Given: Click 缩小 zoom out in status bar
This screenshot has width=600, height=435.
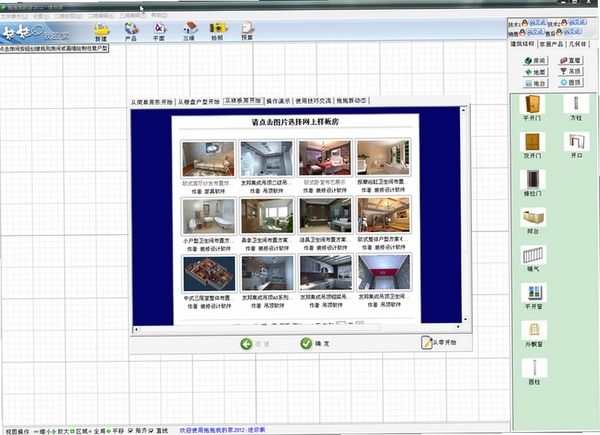Looking at the screenshot, I should (44, 431).
